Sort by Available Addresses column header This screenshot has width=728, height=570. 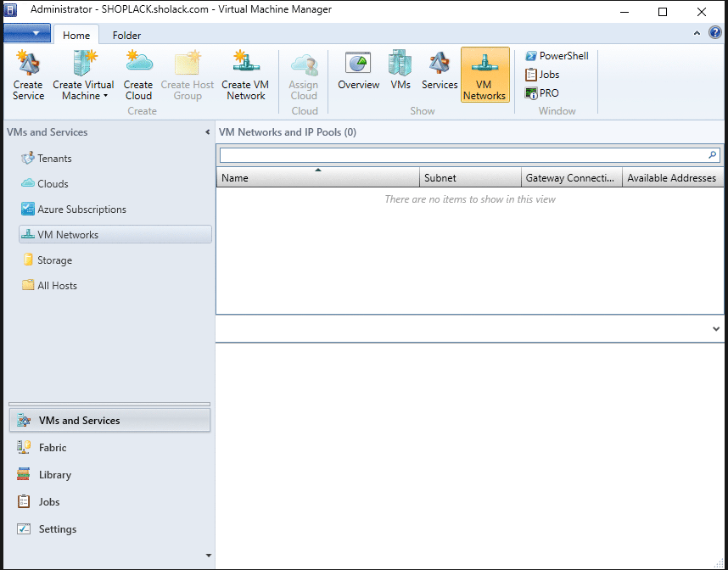pyautogui.click(x=673, y=178)
